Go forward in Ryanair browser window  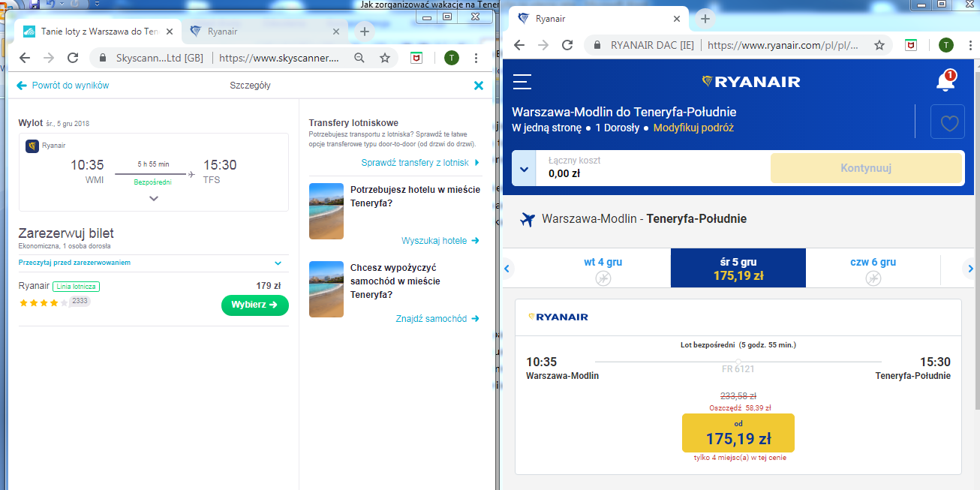[543, 45]
